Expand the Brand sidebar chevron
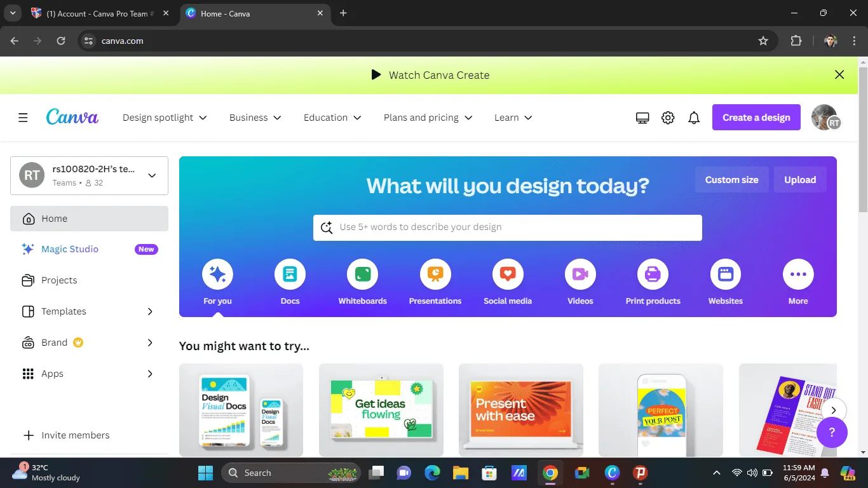Image resolution: width=868 pixels, height=488 pixels. (150, 342)
